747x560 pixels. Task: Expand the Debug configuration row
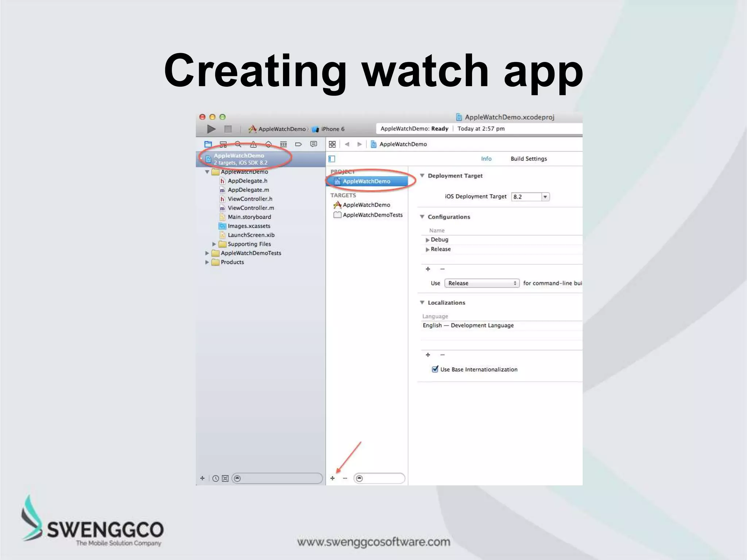coord(427,240)
